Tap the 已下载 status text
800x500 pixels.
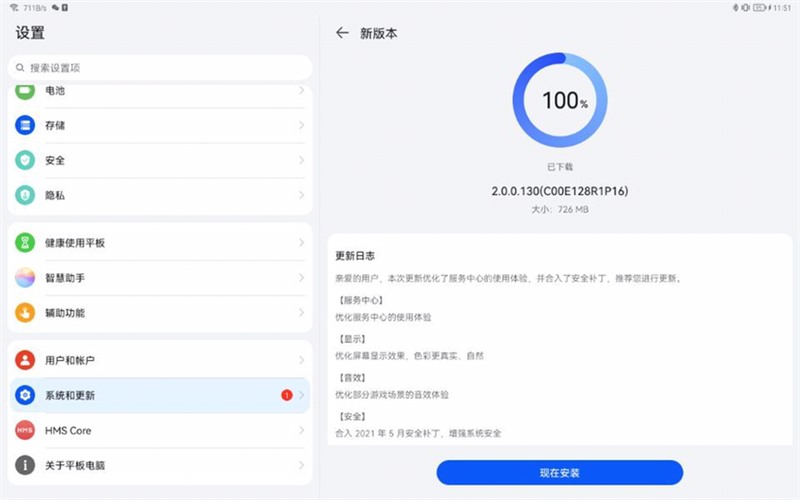560,167
